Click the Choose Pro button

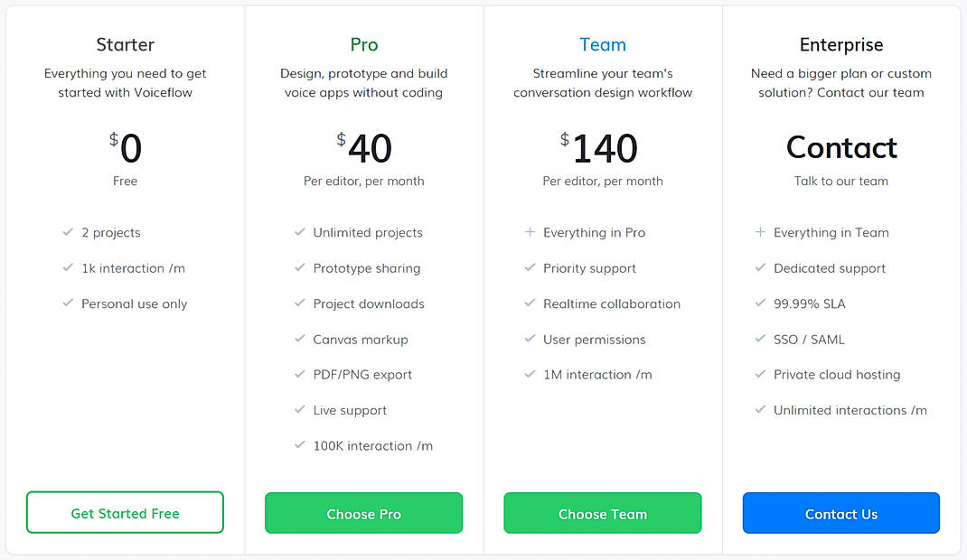[x=363, y=512]
